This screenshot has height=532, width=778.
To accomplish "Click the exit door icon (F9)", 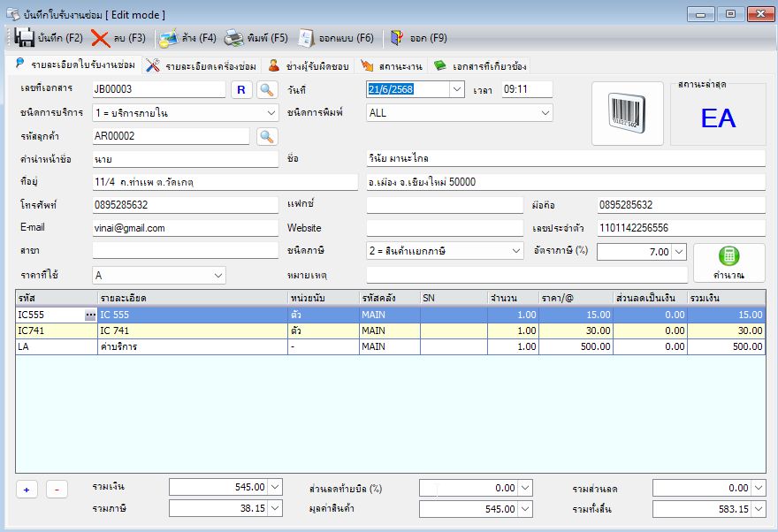I will (397, 38).
